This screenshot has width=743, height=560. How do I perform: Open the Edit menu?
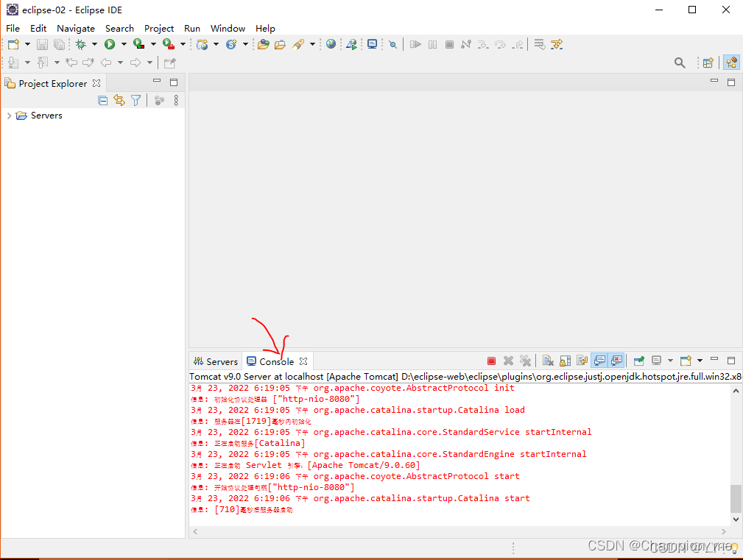click(x=38, y=29)
